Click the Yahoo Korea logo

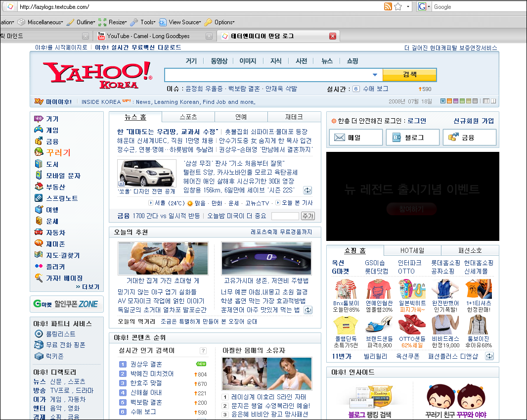[x=98, y=74]
